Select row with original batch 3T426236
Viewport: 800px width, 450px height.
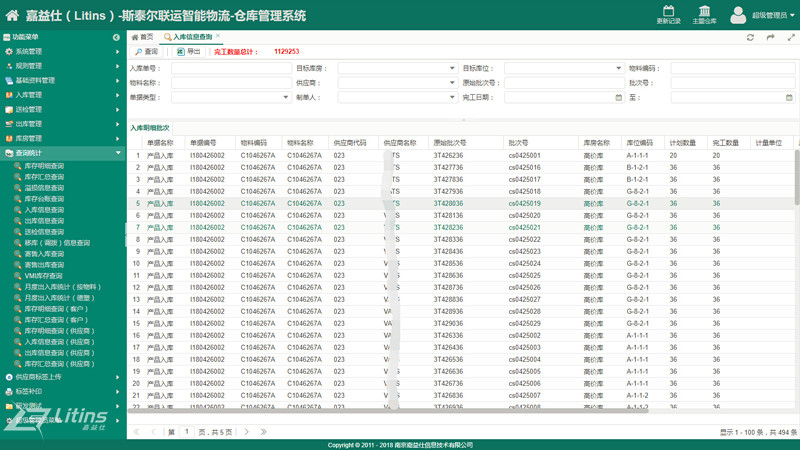461,156
